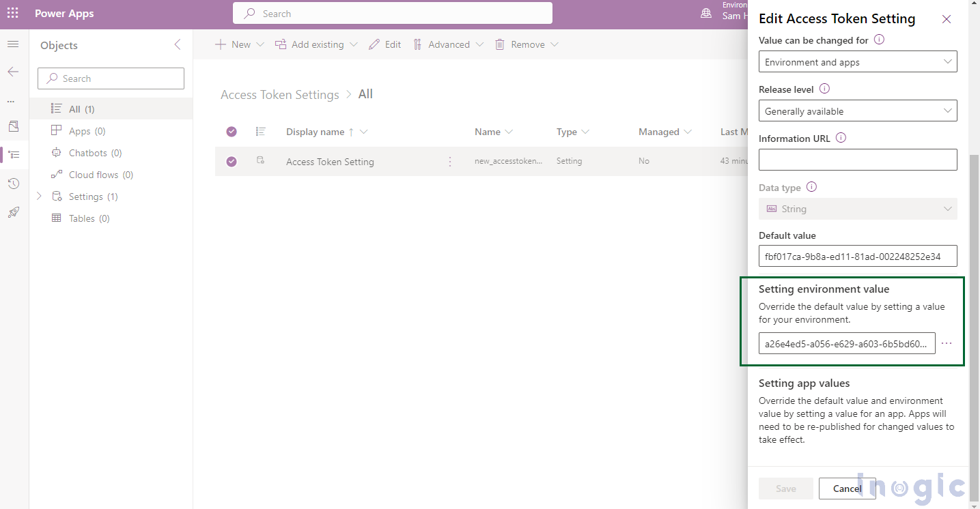
Task: Click the back arrow in left rail
Action: pyautogui.click(x=13, y=72)
